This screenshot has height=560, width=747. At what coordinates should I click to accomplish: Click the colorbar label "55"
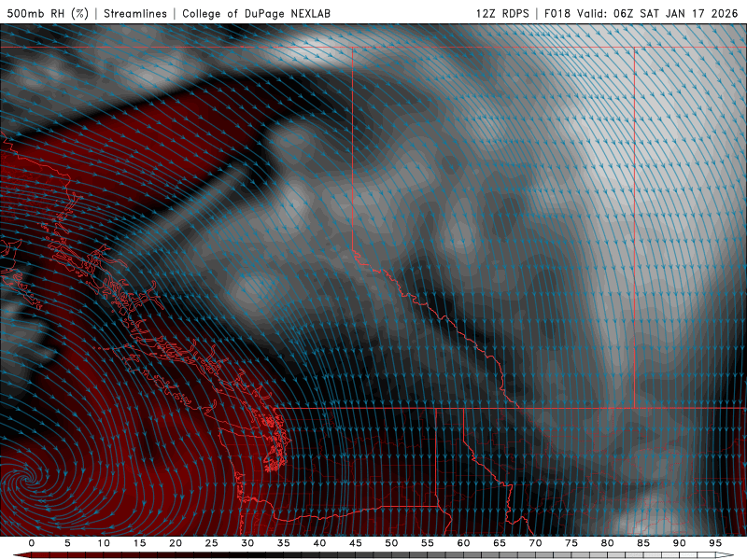(428, 543)
